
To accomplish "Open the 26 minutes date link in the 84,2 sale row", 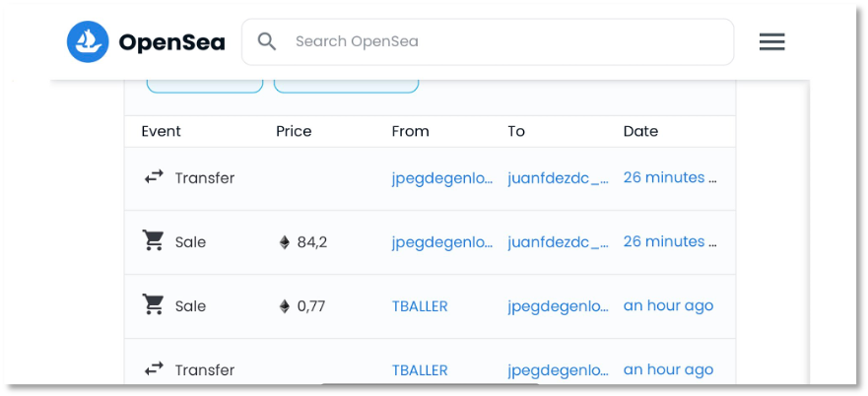I will tap(670, 242).
